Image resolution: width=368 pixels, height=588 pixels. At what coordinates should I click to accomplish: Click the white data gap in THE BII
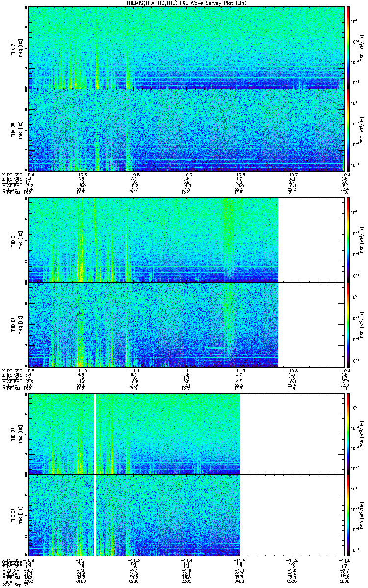coord(94,514)
